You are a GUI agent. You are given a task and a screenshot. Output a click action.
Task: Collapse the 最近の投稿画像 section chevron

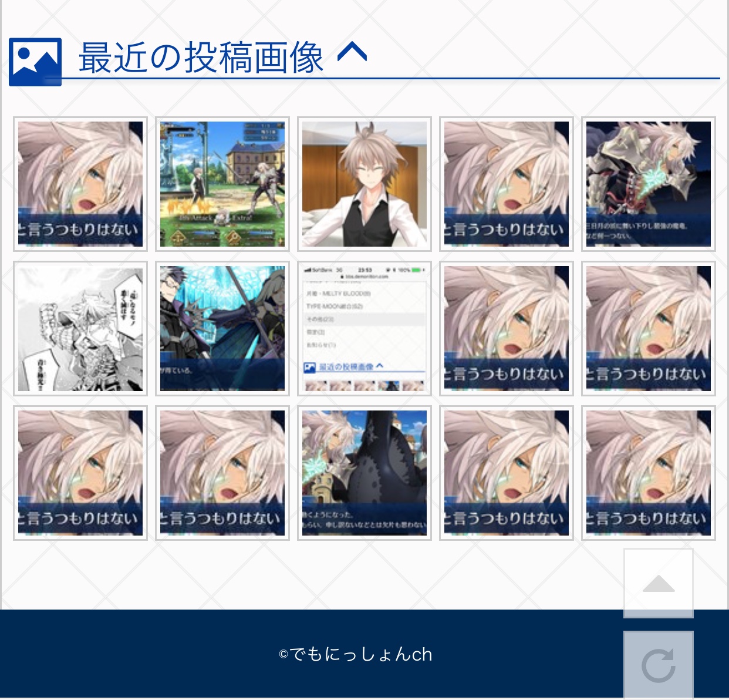352,53
